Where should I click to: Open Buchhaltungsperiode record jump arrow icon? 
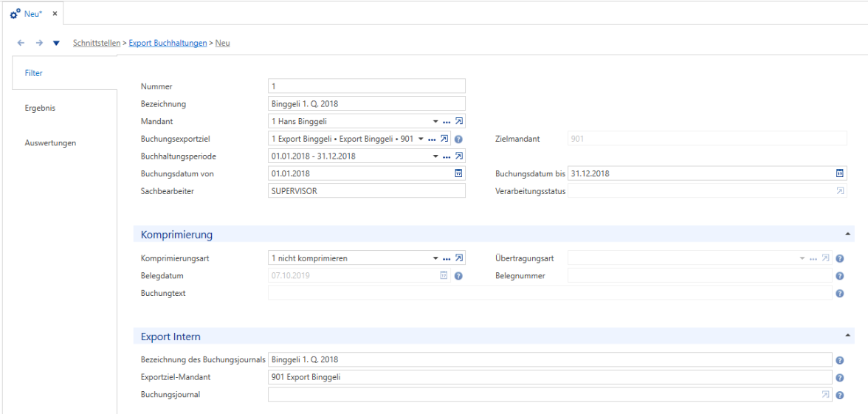click(x=459, y=156)
